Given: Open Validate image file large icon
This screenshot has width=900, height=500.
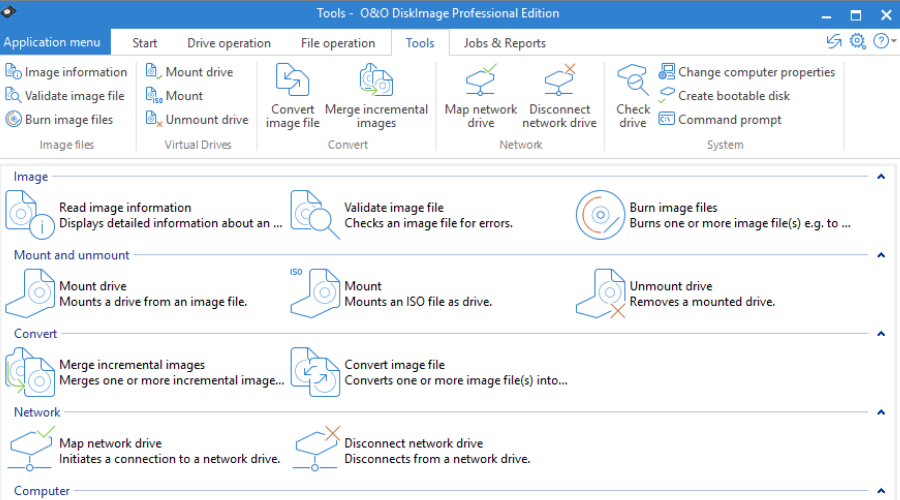Looking at the screenshot, I should pos(315,215).
